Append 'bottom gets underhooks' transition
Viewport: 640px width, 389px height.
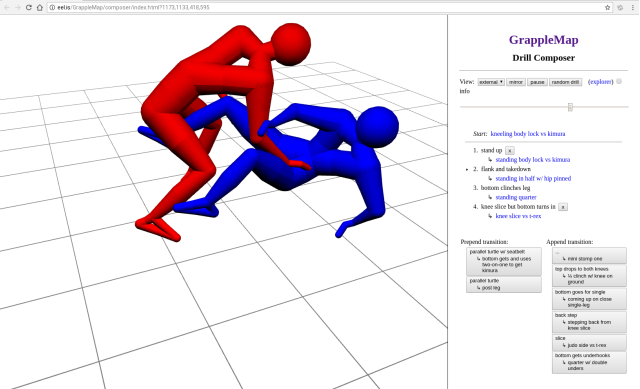(589, 362)
